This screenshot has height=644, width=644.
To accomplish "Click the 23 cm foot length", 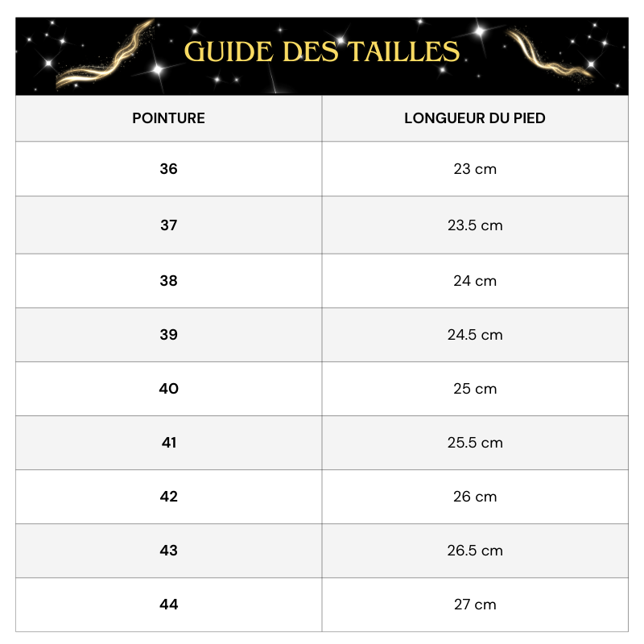I will [x=475, y=169].
